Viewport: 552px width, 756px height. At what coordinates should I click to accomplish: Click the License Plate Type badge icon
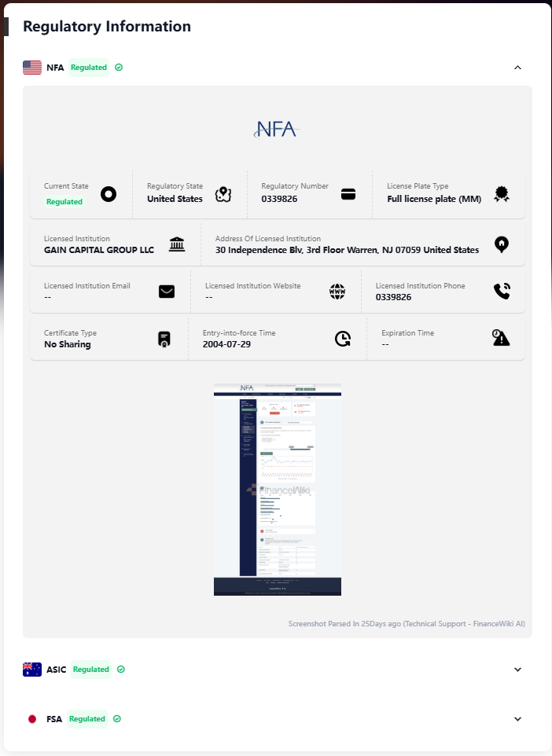click(x=502, y=194)
